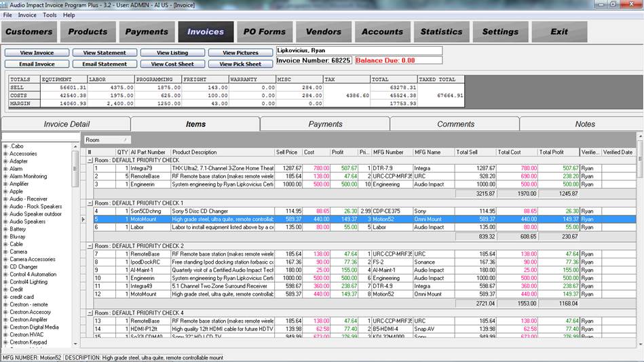Expand the Crestron HVAC category node
644x362 pixels.
point(5,334)
